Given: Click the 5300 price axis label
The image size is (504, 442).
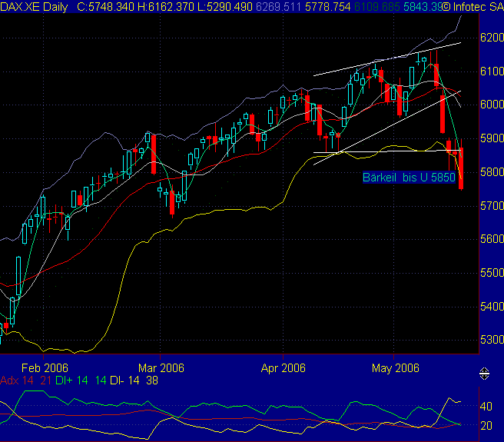Looking at the screenshot, I should pyautogui.click(x=492, y=340).
